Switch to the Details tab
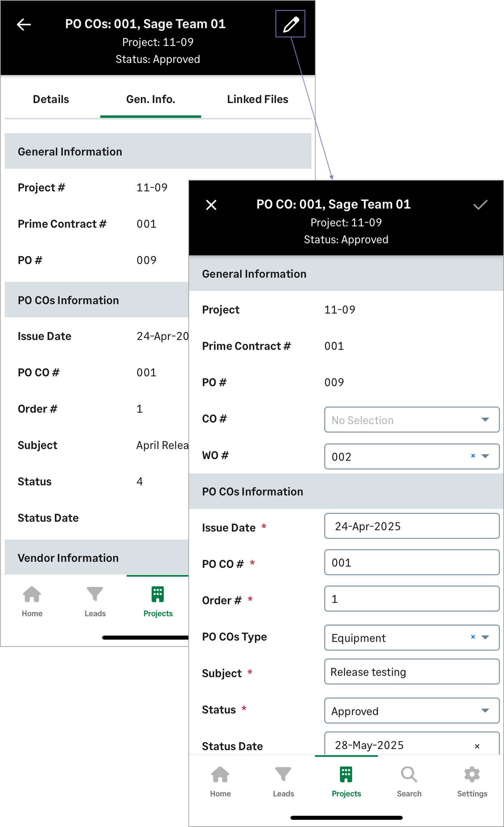Screen dimensions: 504x827 pyautogui.click(x=51, y=99)
